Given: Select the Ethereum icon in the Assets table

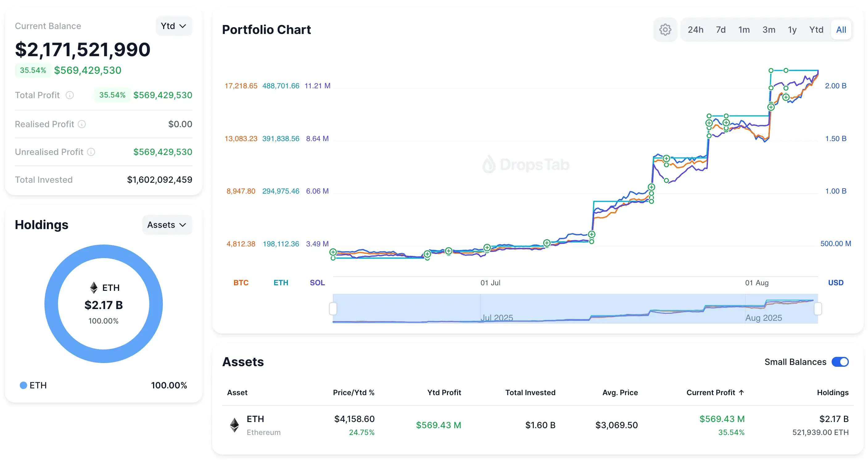Looking at the screenshot, I should click(x=234, y=424).
